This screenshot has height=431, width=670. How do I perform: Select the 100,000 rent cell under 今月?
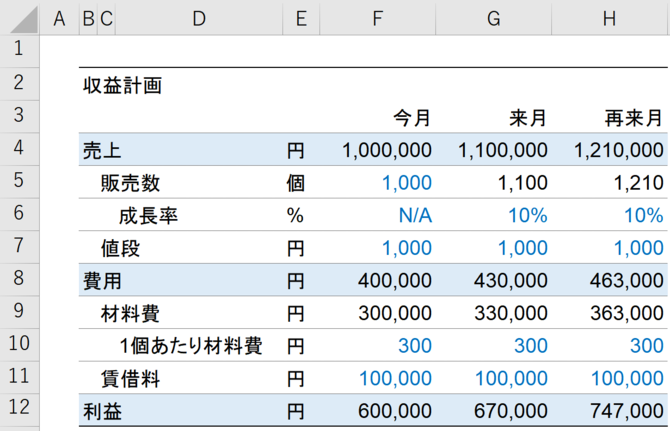[377, 378]
